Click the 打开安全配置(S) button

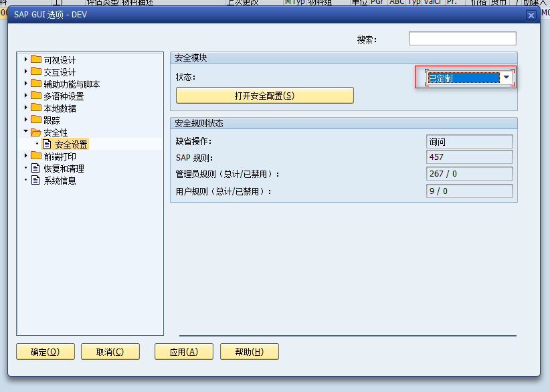coord(265,96)
